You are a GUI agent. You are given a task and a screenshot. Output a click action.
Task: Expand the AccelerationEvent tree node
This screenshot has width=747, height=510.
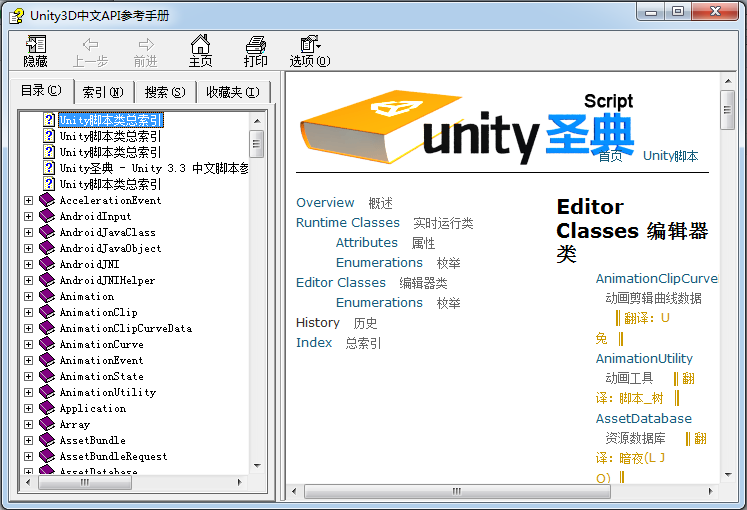pyautogui.click(x=28, y=200)
